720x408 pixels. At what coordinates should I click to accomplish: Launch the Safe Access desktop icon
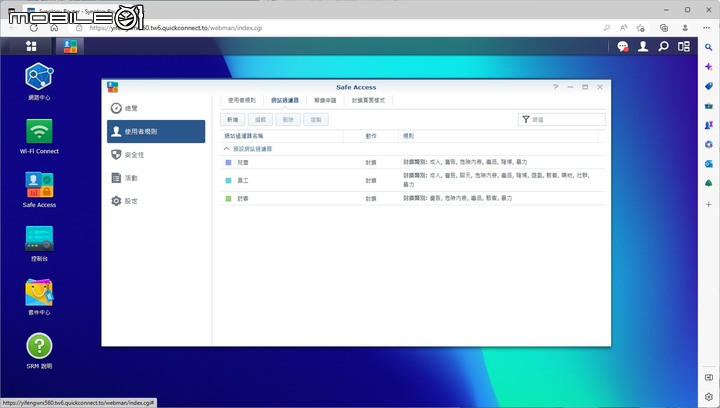(x=39, y=190)
